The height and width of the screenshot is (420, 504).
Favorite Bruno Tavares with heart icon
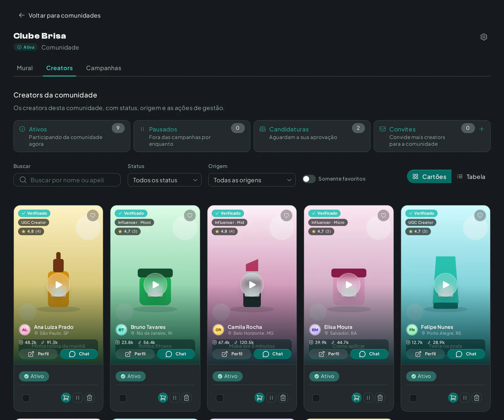point(190,216)
